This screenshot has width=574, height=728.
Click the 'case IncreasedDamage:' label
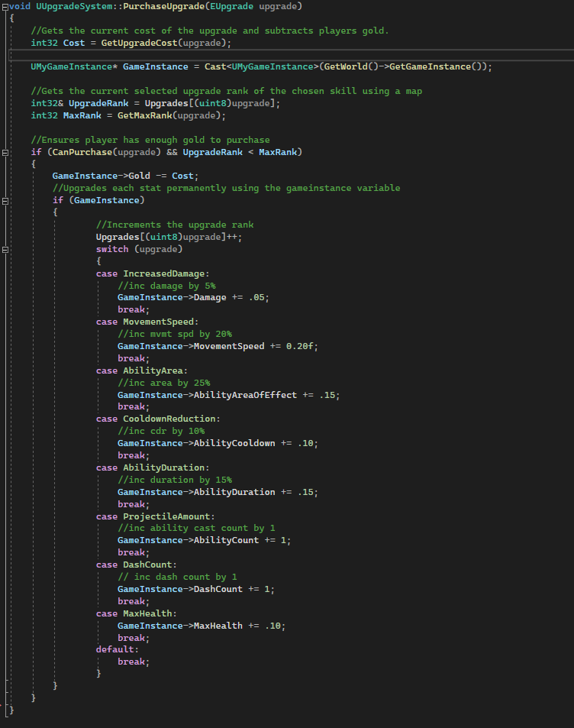[153, 273]
